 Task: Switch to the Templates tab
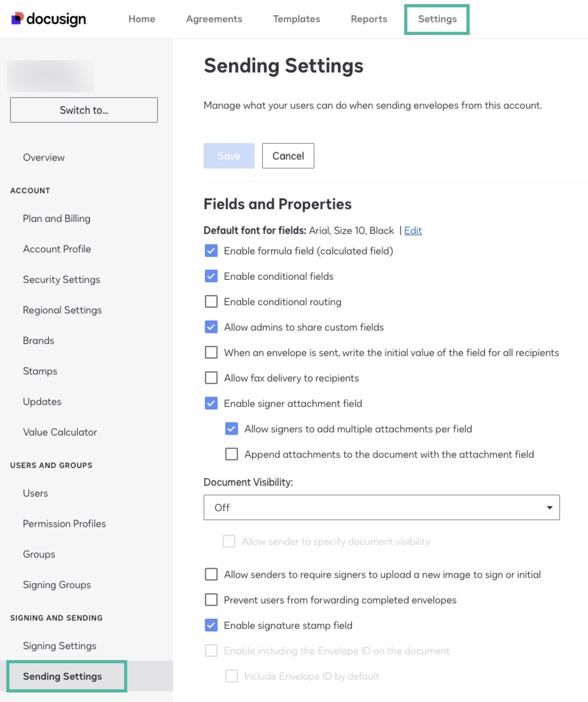click(x=296, y=19)
